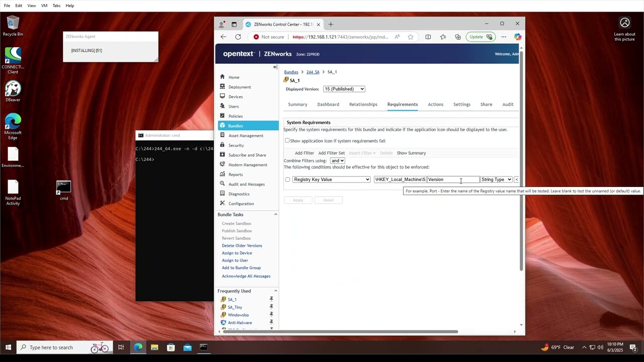Go to Devices in sidebar
Viewport: 644px width, 362px height.
click(x=235, y=97)
